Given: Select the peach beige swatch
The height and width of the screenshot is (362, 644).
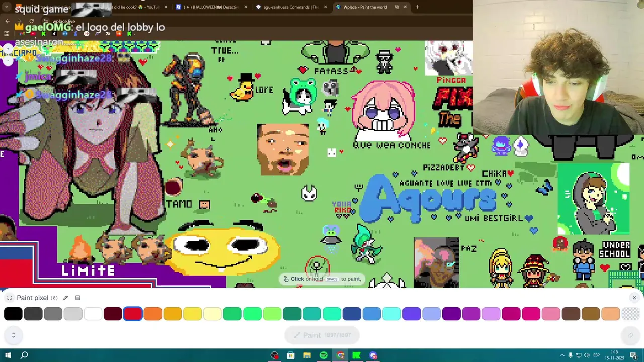Looking at the screenshot, I should coord(610,314).
